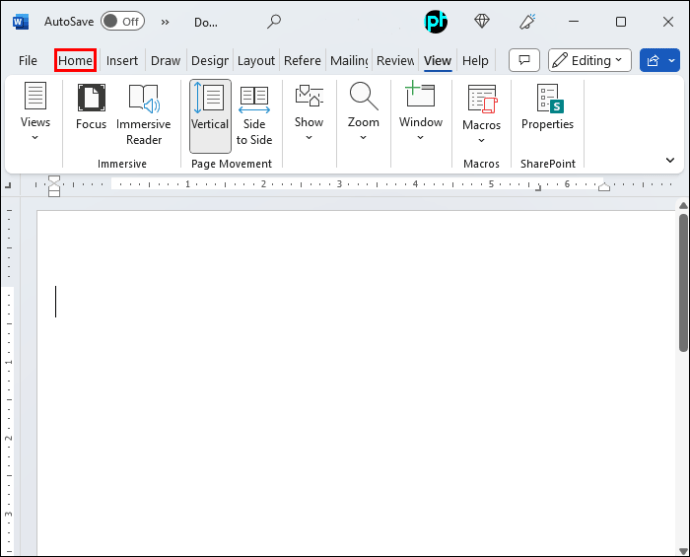Open the Insert tab
This screenshot has height=557, width=690.
[122, 60]
